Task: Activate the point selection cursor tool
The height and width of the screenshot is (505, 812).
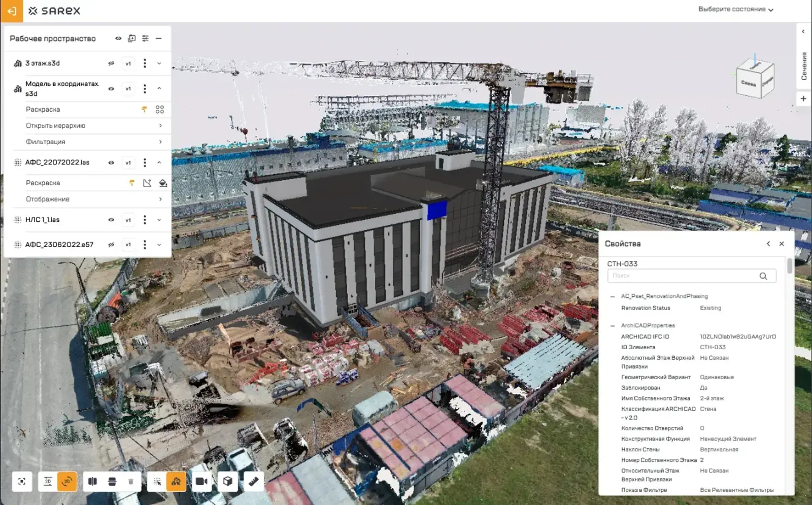Action: 157,481
